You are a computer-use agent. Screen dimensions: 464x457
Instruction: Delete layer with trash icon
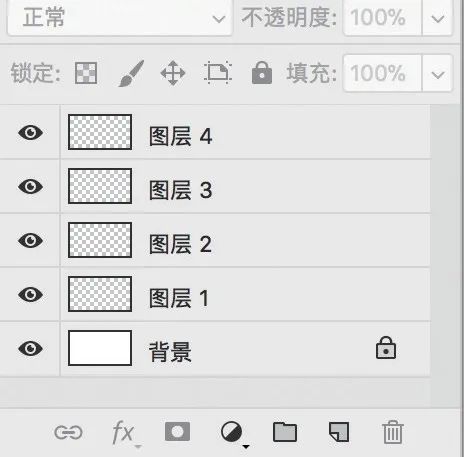(x=393, y=432)
